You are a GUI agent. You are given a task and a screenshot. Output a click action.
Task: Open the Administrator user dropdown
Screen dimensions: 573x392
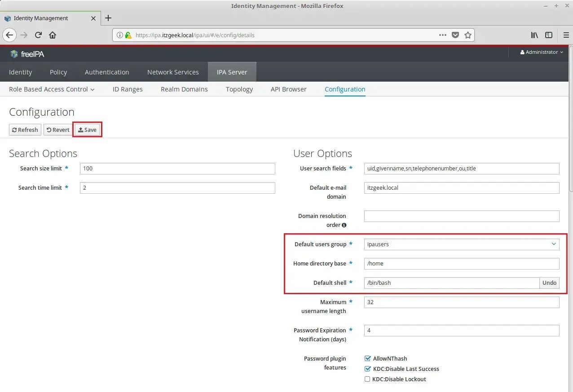542,52
